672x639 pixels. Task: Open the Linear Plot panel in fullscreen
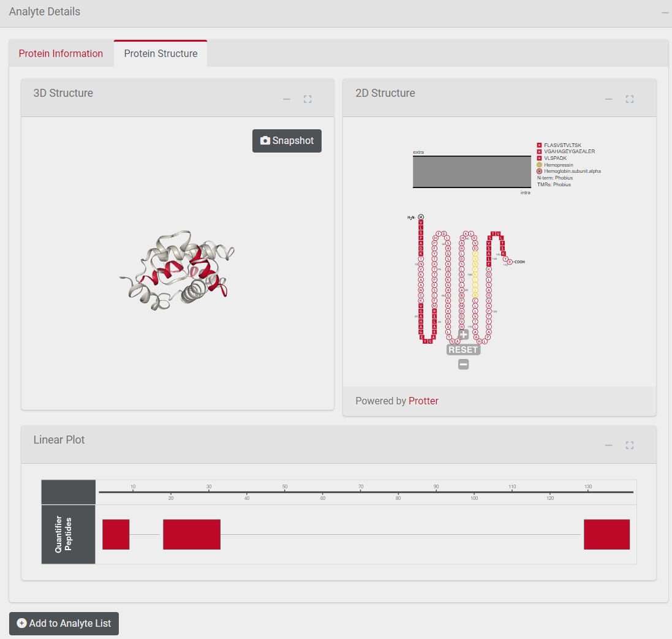[630, 445]
